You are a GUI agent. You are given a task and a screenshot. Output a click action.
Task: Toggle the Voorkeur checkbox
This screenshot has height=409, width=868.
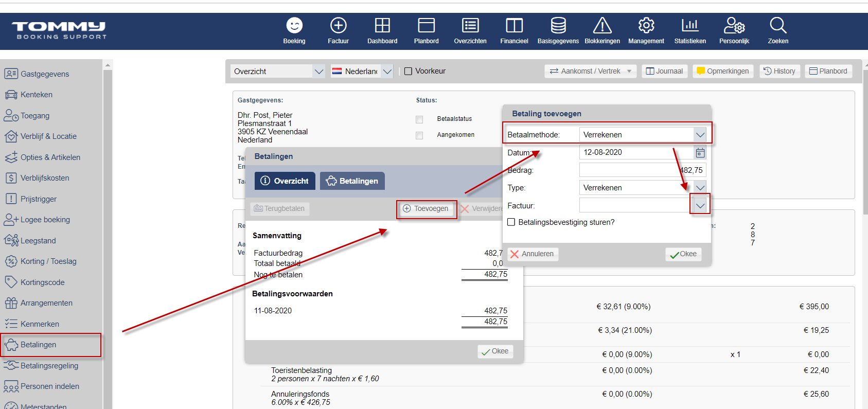point(409,72)
